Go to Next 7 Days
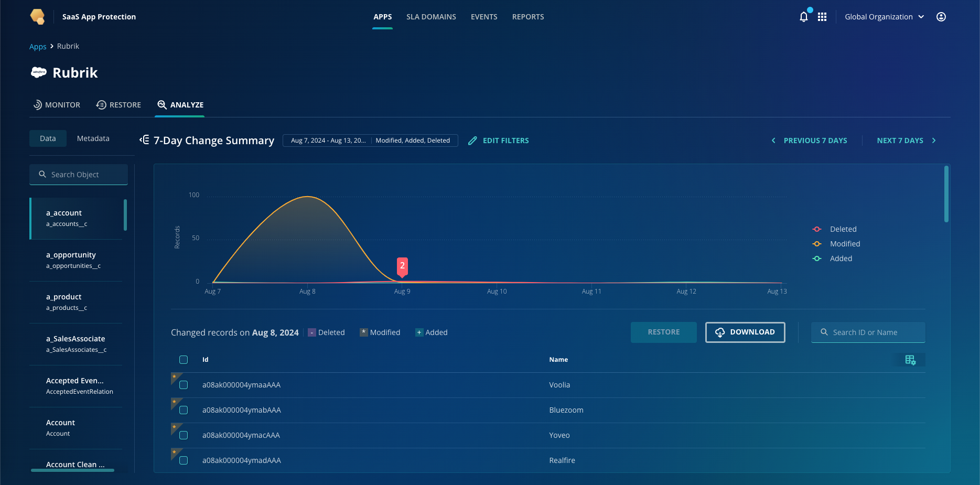Image resolution: width=980 pixels, height=485 pixels. (906, 141)
